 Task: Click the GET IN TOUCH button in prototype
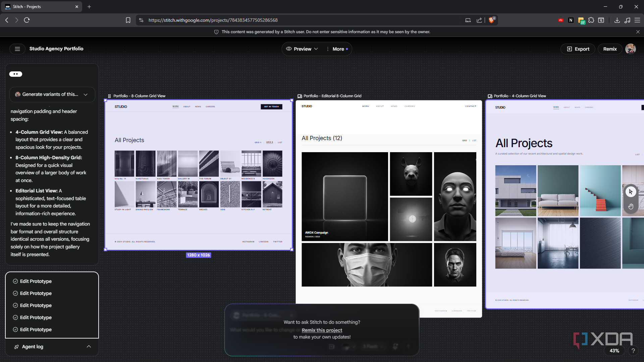click(x=271, y=107)
